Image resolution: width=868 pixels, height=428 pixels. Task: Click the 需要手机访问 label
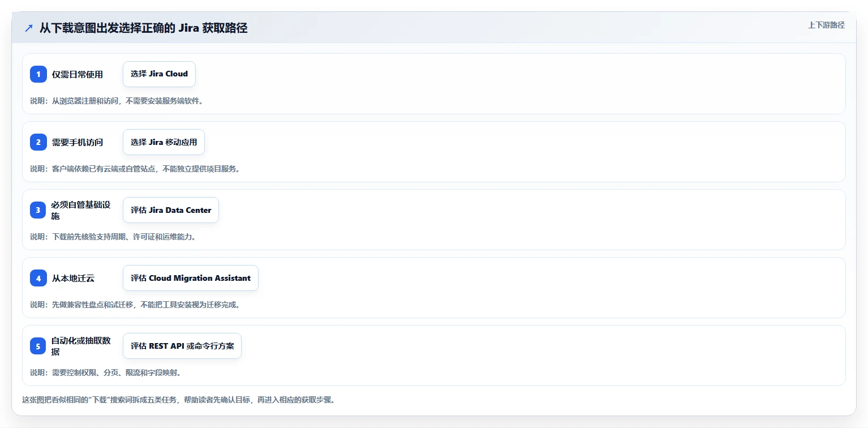point(78,142)
